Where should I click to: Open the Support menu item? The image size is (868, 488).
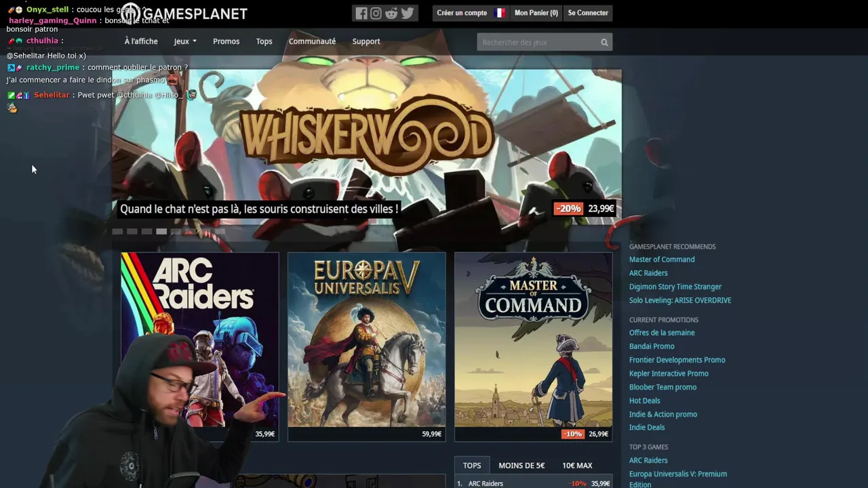(x=366, y=41)
